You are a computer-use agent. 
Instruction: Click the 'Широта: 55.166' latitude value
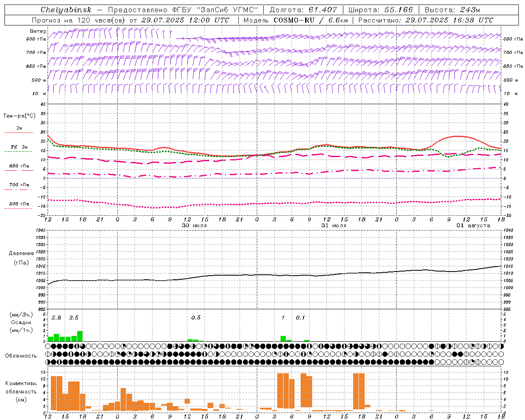point(381,10)
